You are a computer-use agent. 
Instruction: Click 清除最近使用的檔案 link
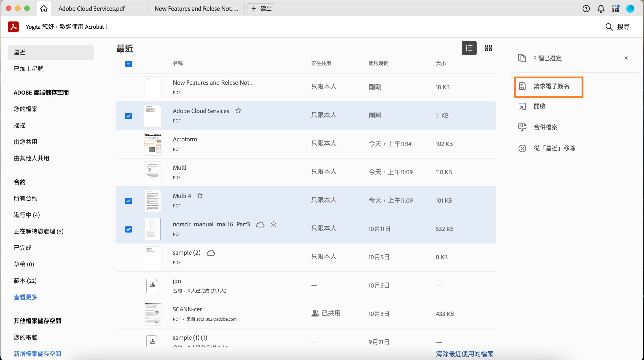pyautogui.click(x=464, y=354)
